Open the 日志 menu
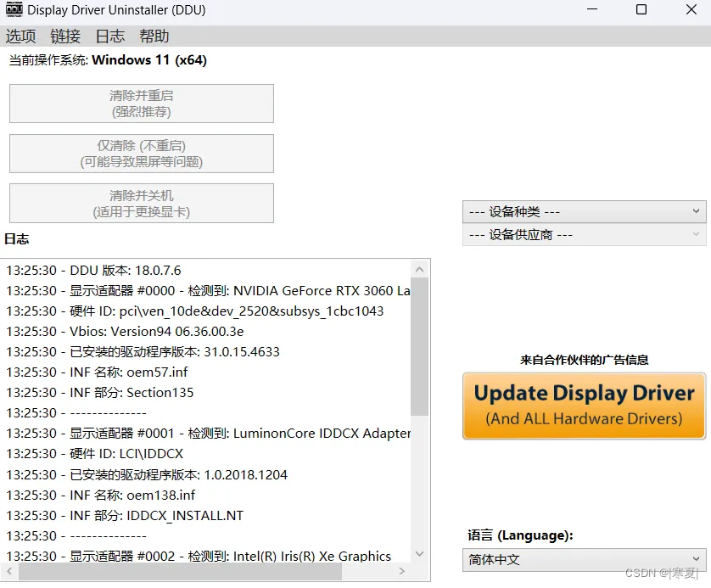This screenshot has height=588, width=711. (109, 36)
